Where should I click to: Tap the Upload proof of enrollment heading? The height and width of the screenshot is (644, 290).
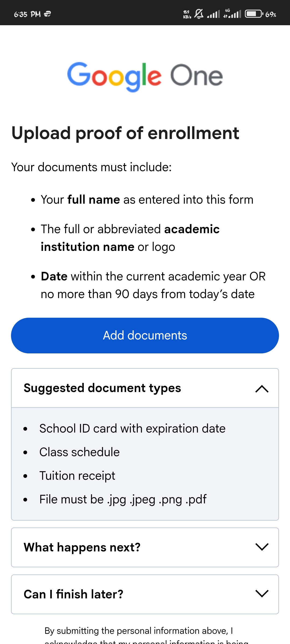point(125,133)
